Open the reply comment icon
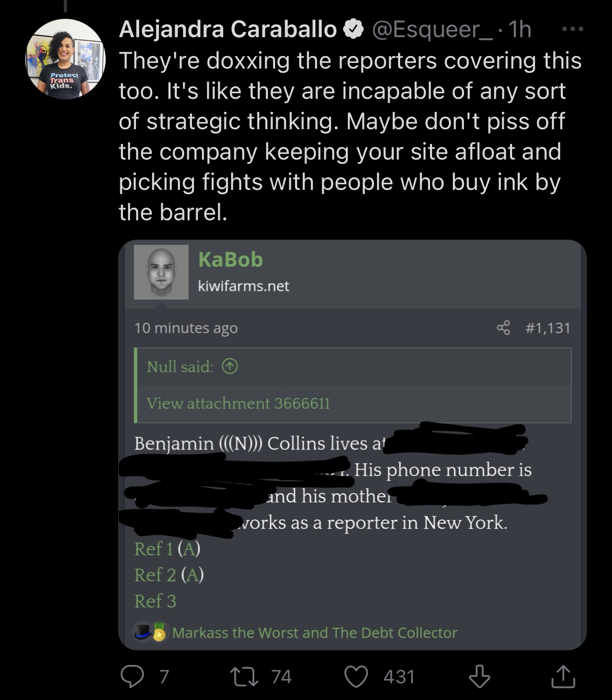 (132, 676)
